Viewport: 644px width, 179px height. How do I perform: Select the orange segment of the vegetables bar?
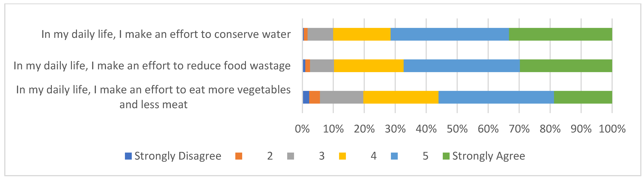coord(315,97)
